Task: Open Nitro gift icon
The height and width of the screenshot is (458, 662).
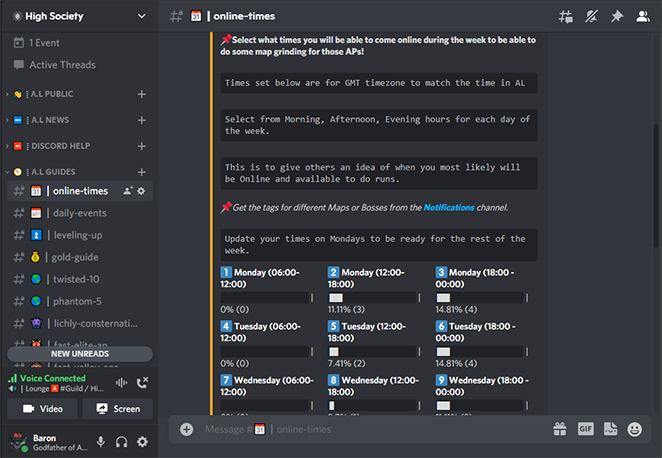Action: (560, 429)
